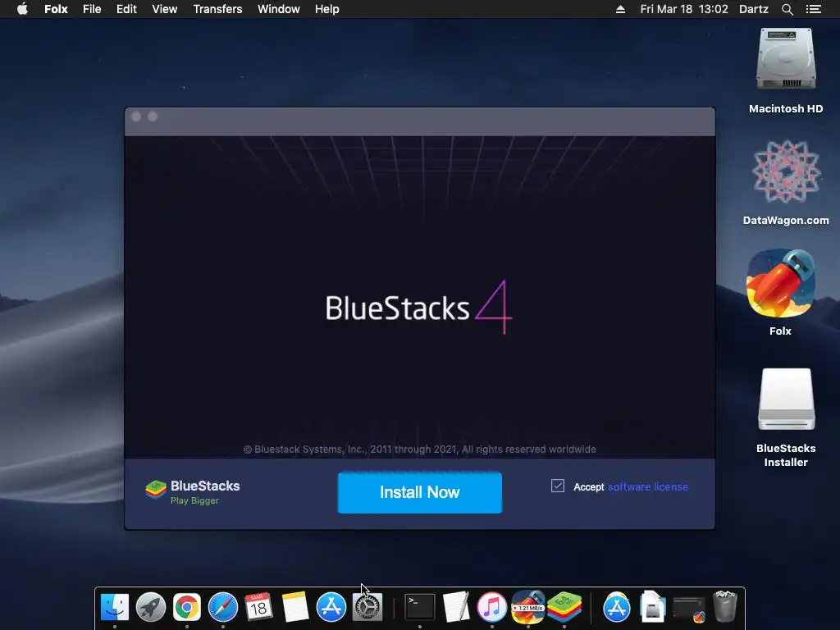The height and width of the screenshot is (630, 840).
Task: Open Applications folder stack beside Trash side
Action: pos(617,608)
